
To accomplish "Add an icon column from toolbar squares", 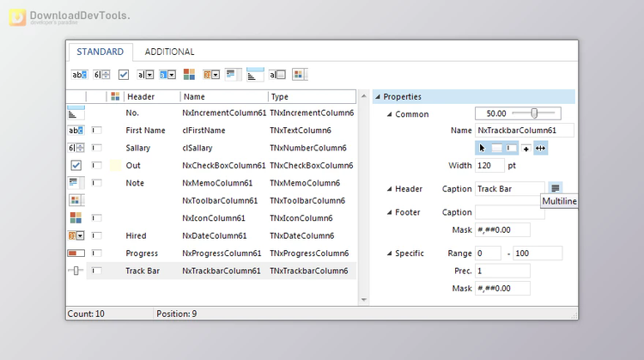I will [190, 75].
